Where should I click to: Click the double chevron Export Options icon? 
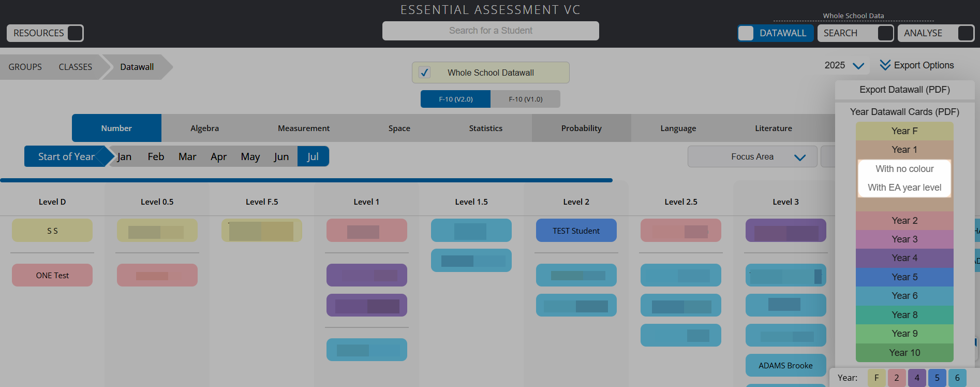click(x=885, y=65)
